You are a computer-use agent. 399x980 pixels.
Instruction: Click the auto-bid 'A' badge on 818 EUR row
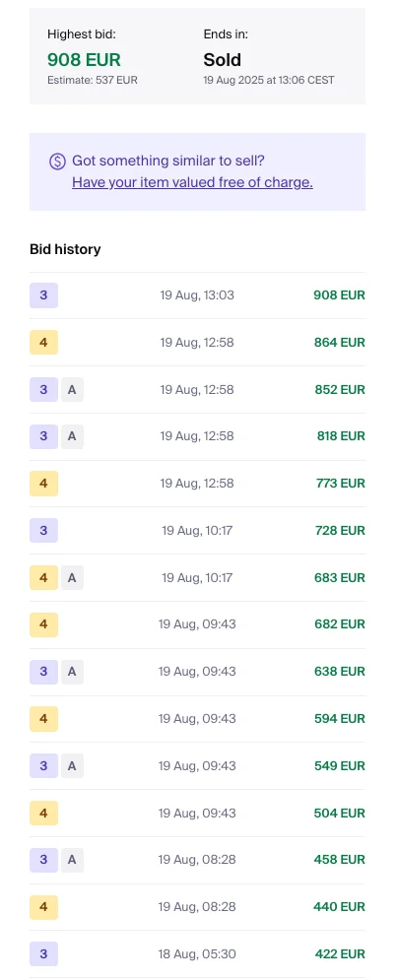click(x=72, y=436)
